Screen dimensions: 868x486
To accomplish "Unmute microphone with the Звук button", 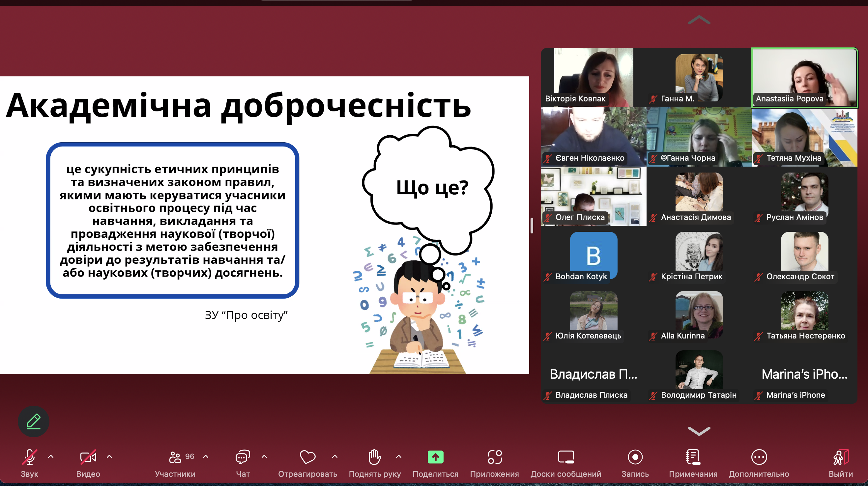I will 30,457.
